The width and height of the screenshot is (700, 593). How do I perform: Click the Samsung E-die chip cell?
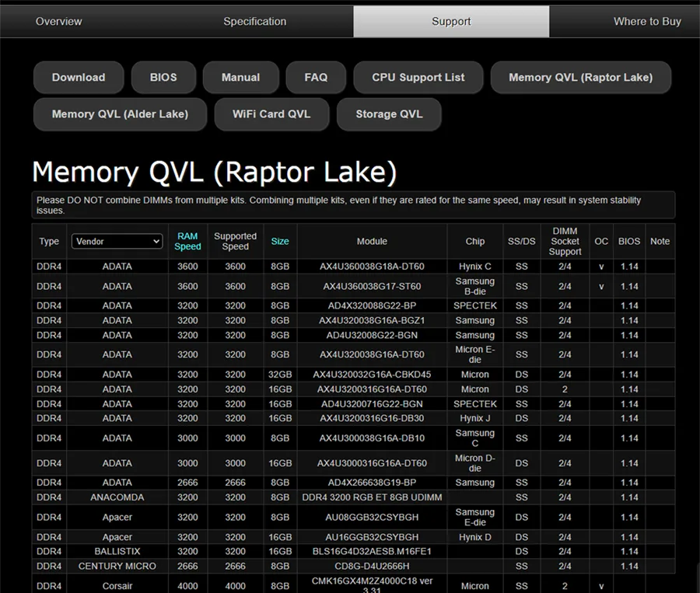(475, 518)
